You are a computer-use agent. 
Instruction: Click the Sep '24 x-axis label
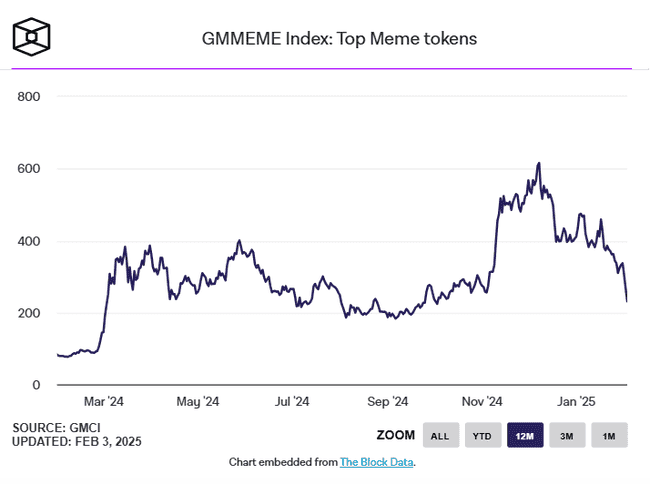point(387,402)
